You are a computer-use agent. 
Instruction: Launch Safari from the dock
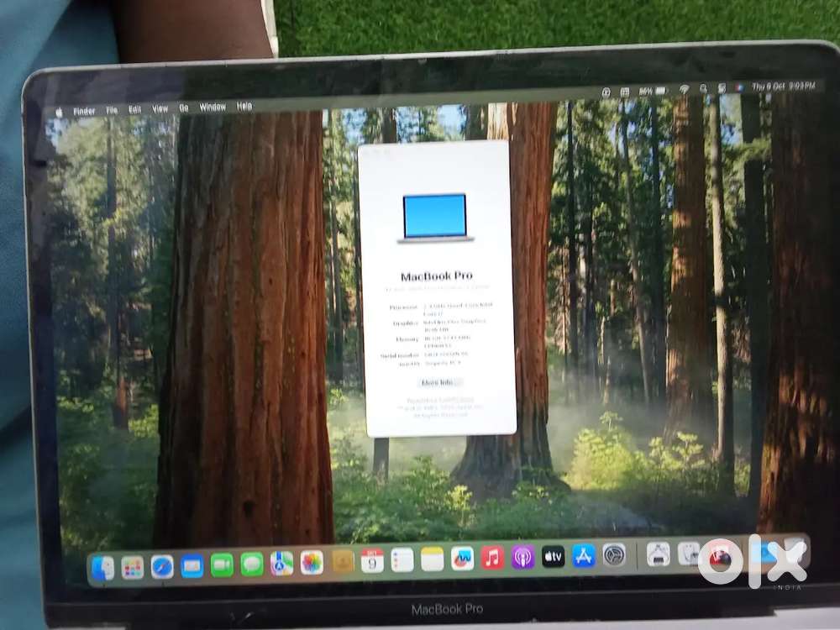tap(162, 567)
